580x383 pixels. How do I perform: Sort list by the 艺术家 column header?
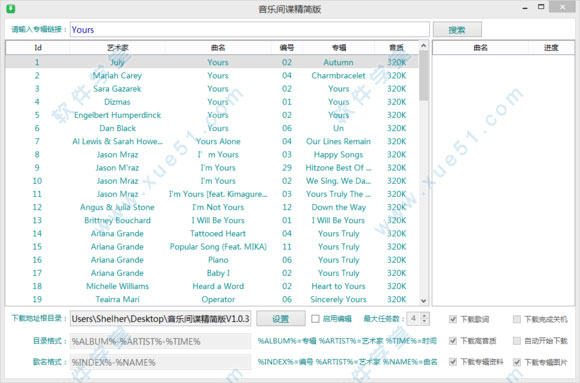(x=118, y=48)
